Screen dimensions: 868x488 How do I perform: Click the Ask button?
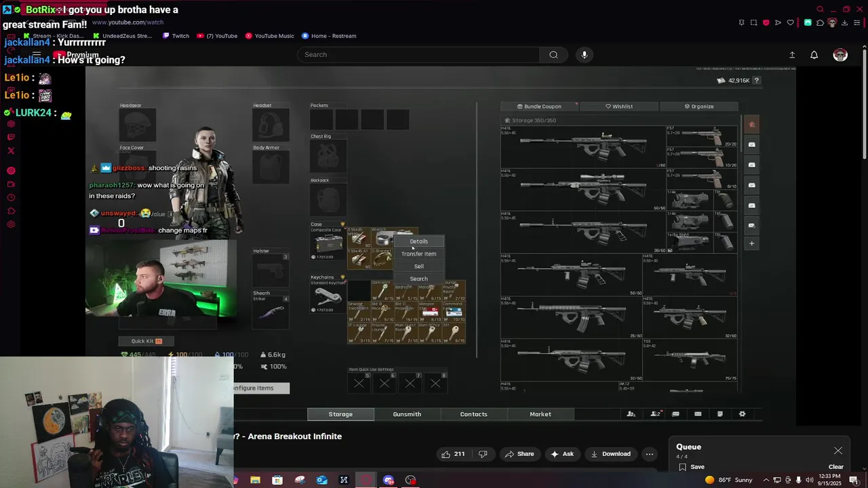click(x=562, y=454)
